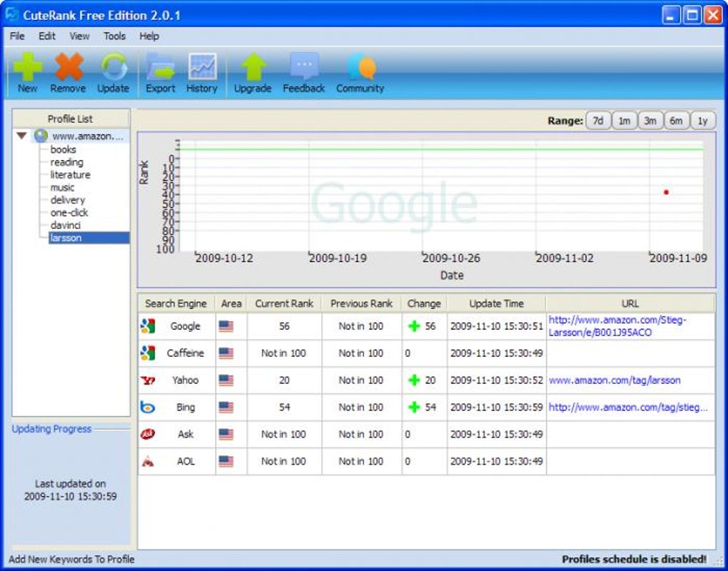Click the US flag in Yahoo row
The image size is (728, 571).
tap(226, 380)
